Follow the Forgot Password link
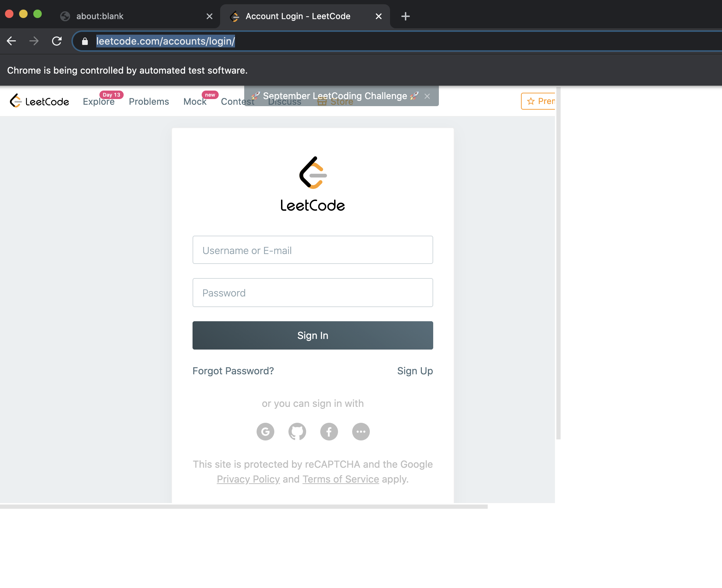Screen dimensions: 722x588 (x=233, y=371)
